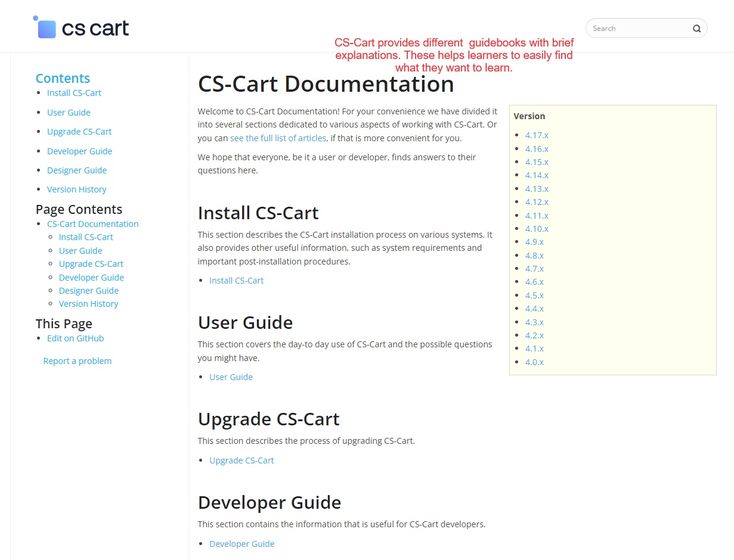
Task: Select version 4.11.x
Action: pos(537,216)
